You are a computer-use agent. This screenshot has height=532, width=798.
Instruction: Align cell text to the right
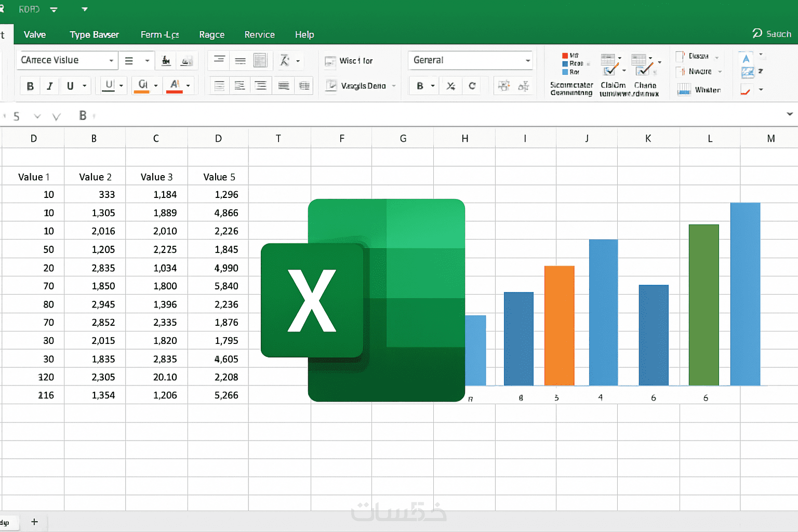(261, 86)
